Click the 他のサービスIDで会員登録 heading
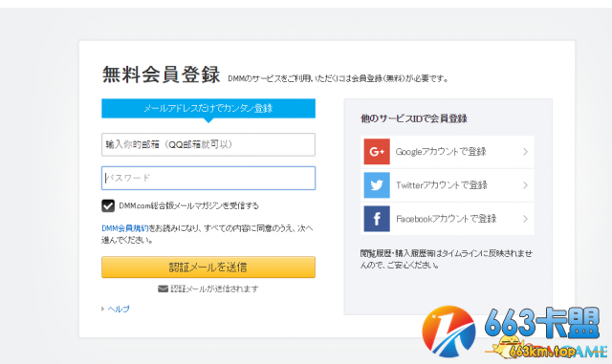612x364 pixels. [x=414, y=118]
